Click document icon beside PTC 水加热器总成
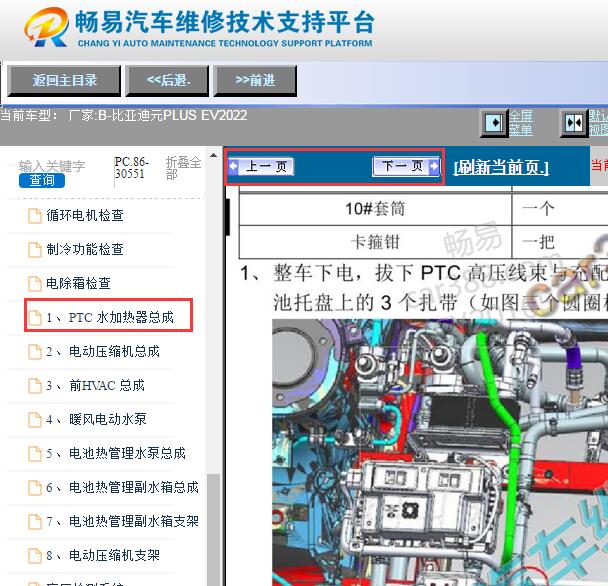608x586 pixels. 35,318
